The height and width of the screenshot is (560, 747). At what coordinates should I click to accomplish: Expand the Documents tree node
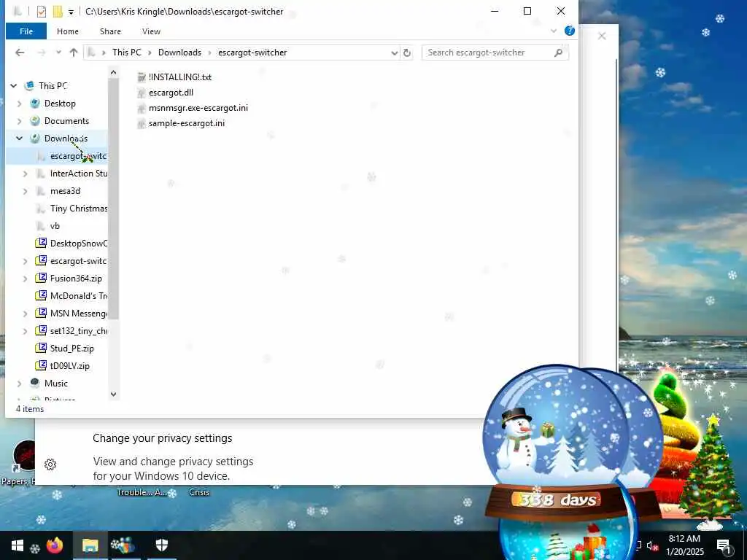point(19,121)
